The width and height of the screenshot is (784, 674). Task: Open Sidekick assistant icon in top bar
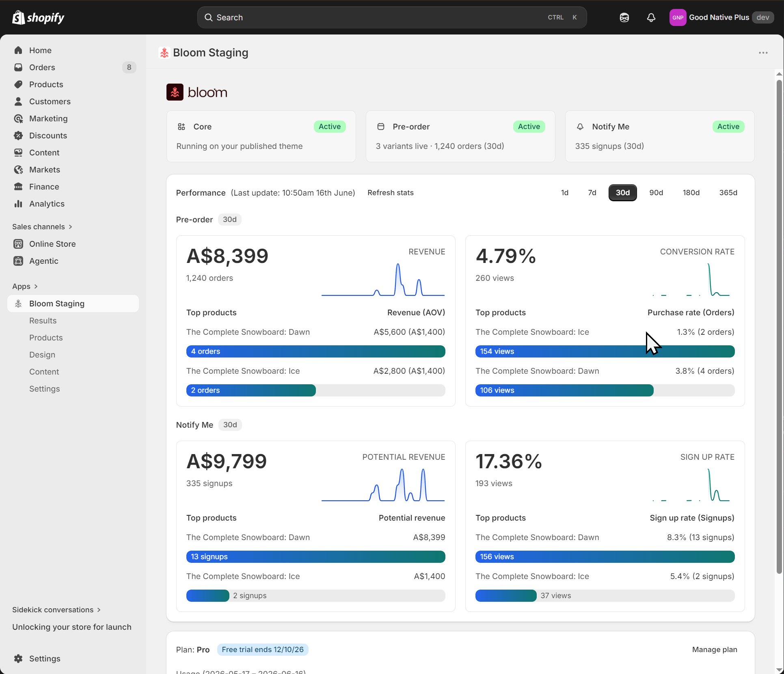point(624,17)
